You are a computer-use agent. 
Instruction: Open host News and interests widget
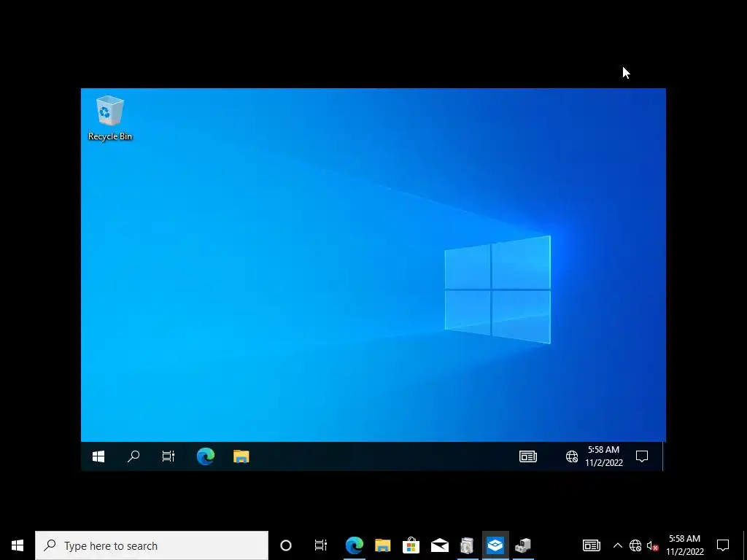click(591, 545)
